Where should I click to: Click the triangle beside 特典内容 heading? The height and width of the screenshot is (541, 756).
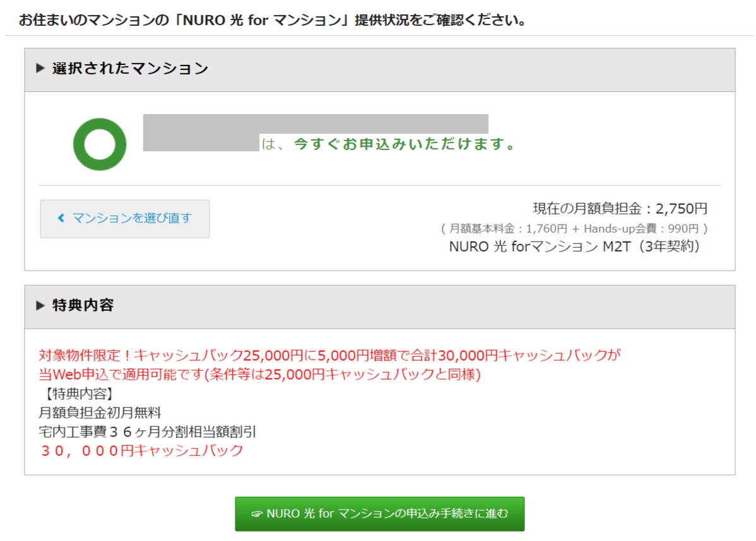click(40, 305)
